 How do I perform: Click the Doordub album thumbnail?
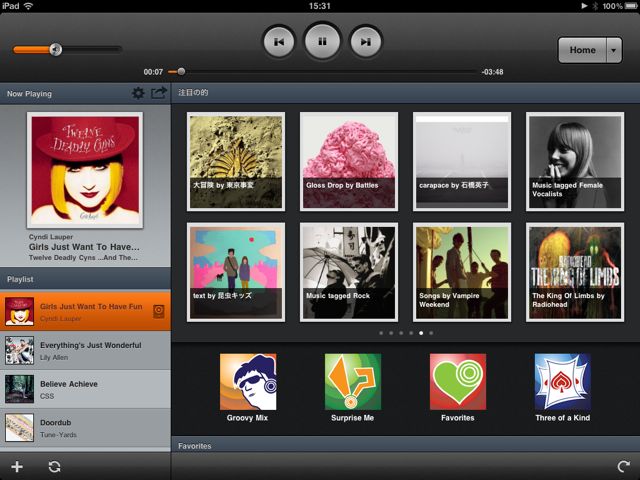pyautogui.click(x=19, y=428)
